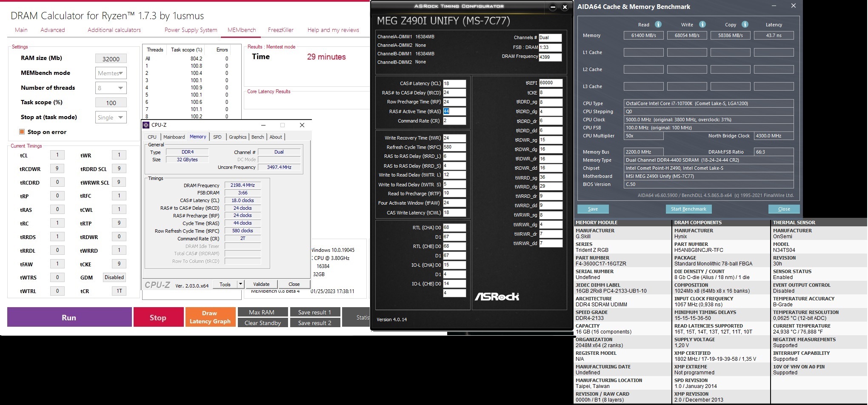The width and height of the screenshot is (868, 405).
Task: Select the Memory tab in CPU-Z
Action: tap(198, 137)
